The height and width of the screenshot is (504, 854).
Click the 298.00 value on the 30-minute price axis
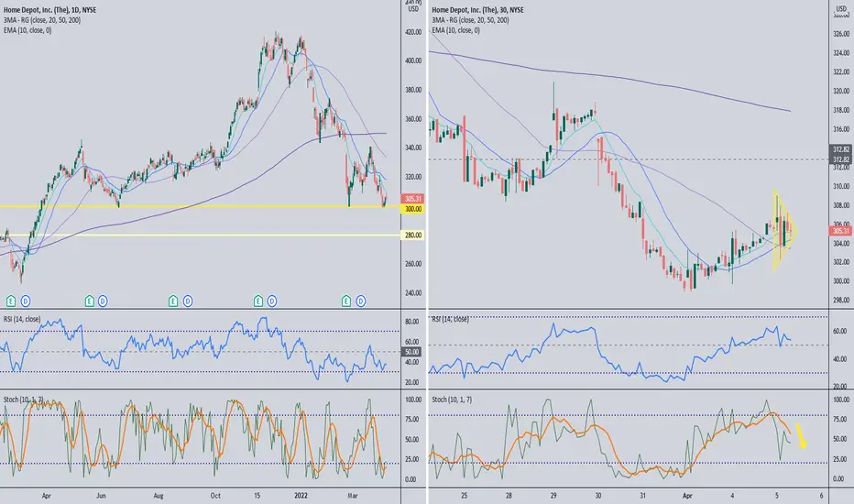pos(841,301)
